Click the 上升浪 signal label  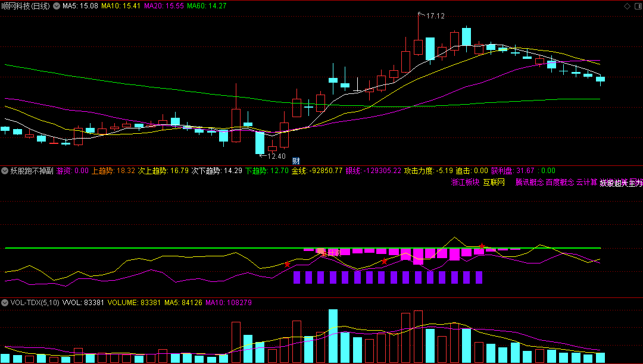pos(330,253)
